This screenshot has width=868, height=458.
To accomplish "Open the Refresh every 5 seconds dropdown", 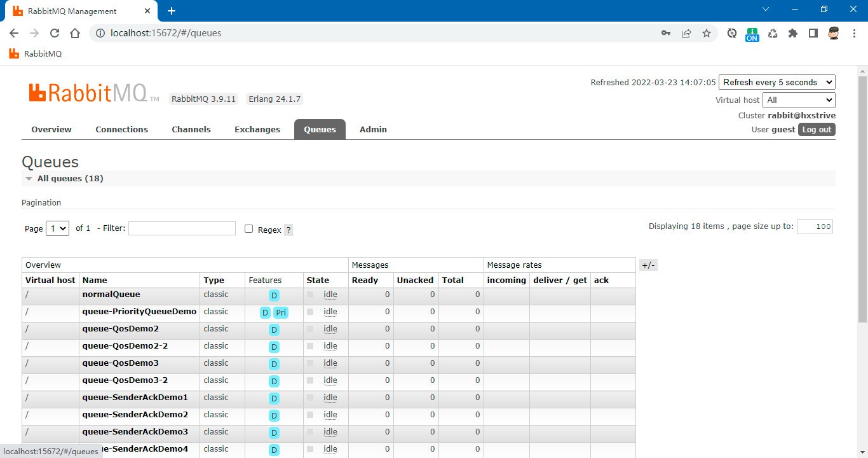I will [777, 82].
